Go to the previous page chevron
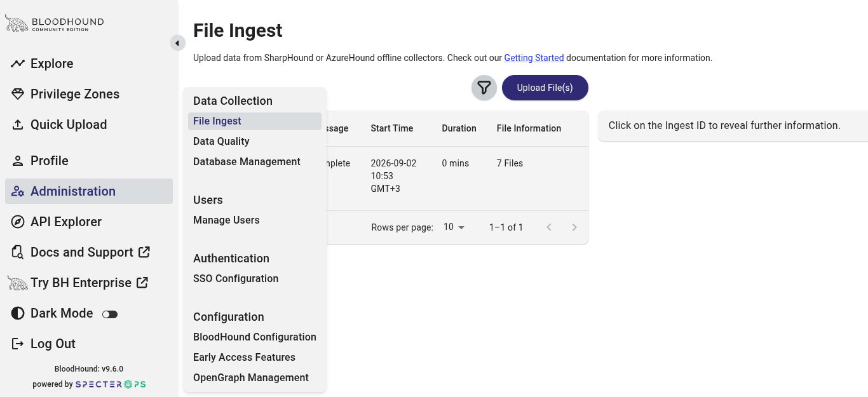Image resolution: width=868 pixels, height=397 pixels. (549, 227)
